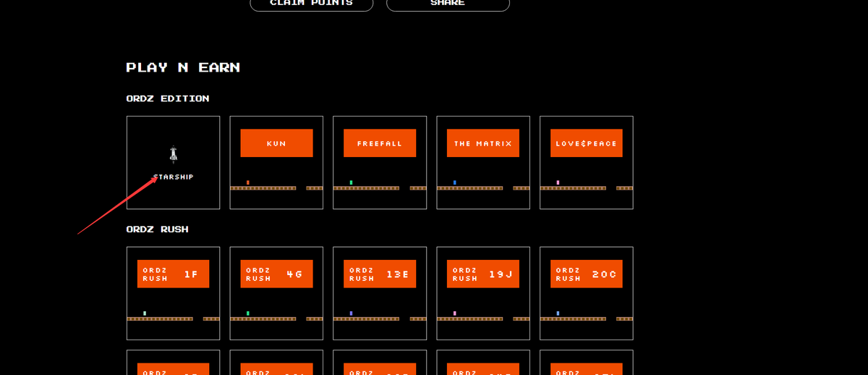Viewport: 868px width, 375px height.
Task: Click the Starship rocket icon
Action: (173, 154)
